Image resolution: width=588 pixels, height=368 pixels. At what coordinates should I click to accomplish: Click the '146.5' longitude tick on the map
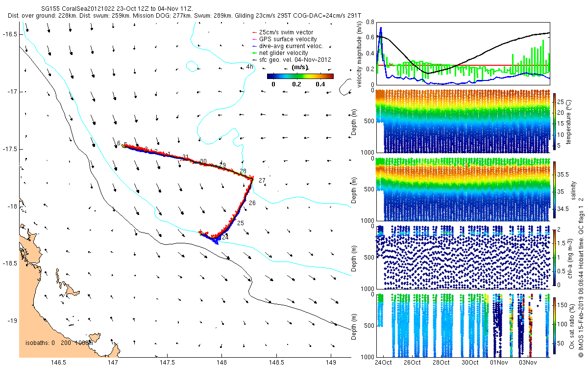pos(59,363)
